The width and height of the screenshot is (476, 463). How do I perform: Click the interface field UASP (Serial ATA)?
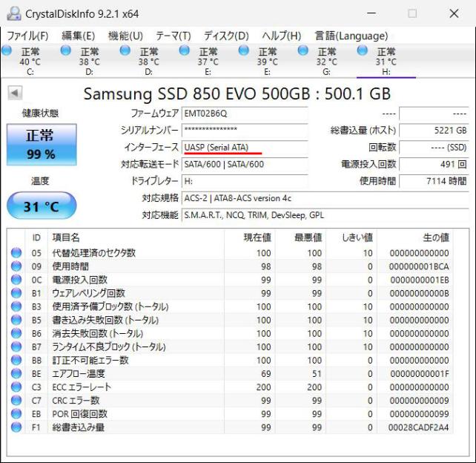[x=245, y=148]
